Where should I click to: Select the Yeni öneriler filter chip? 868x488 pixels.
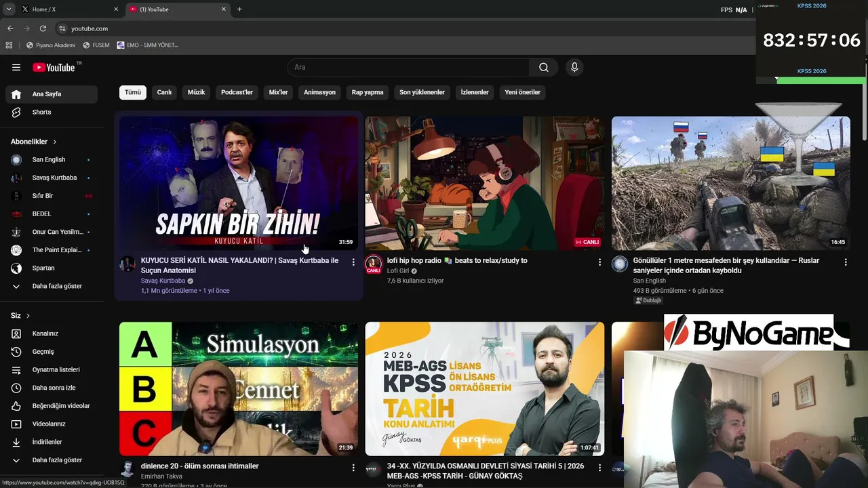(523, 92)
